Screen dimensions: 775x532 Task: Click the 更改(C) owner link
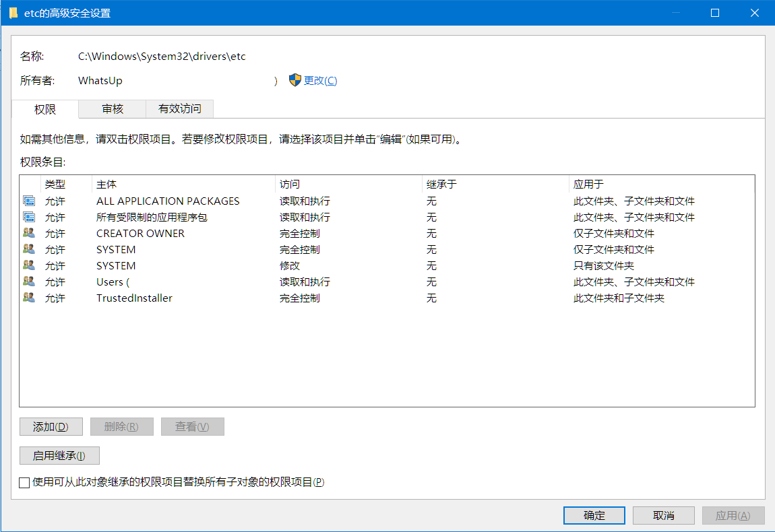[320, 81]
